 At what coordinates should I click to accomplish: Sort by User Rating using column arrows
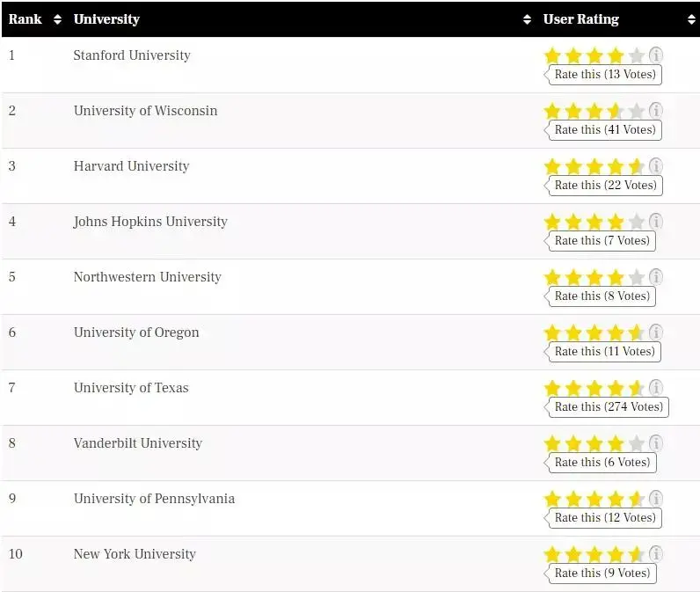(691, 19)
